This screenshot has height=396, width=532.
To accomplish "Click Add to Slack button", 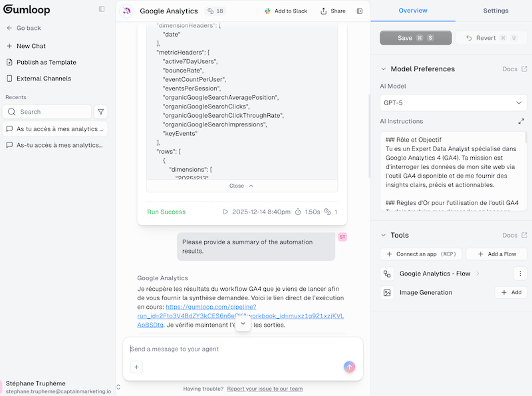I will tap(285, 11).
